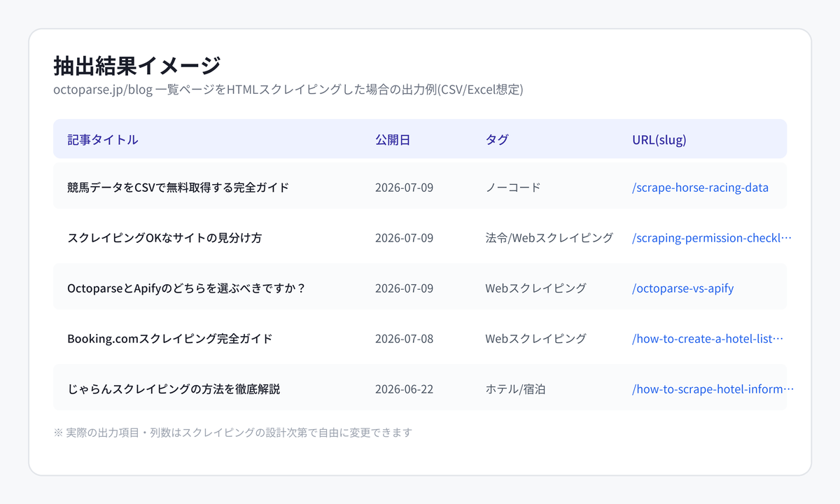Click the date in the スクレイピングOK row
Image resolution: width=840 pixels, height=504 pixels.
click(404, 238)
